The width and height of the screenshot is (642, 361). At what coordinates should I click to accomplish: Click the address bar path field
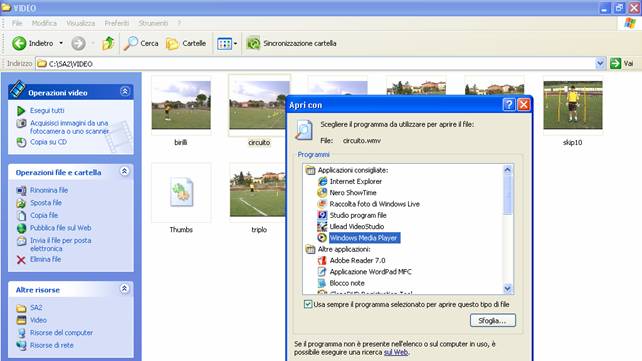point(315,64)
